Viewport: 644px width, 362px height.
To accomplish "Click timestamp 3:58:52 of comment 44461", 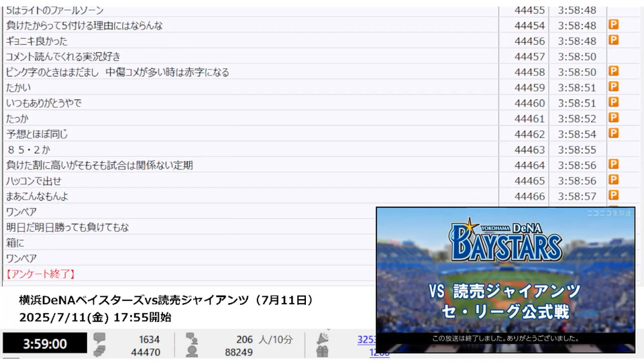I will (577, 119).
